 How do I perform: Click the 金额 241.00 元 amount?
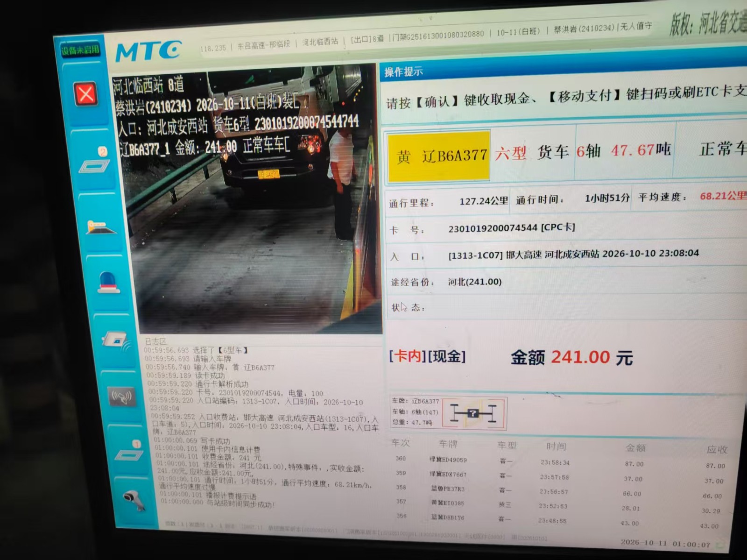click(x=572, y=357)
